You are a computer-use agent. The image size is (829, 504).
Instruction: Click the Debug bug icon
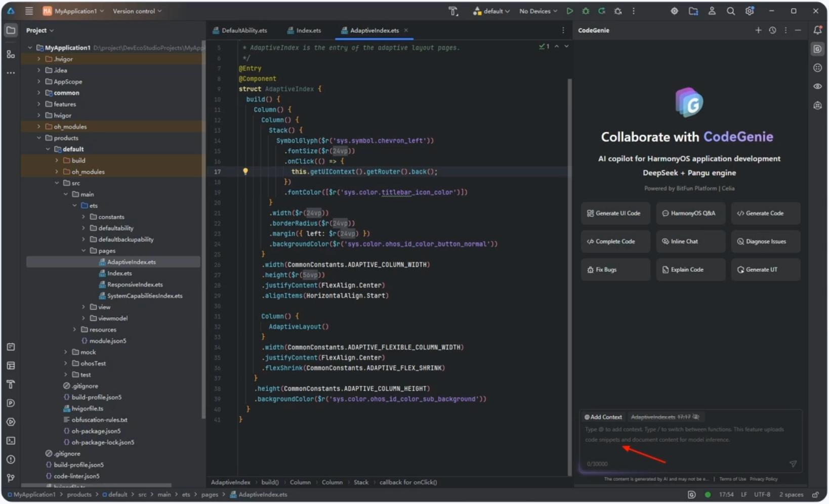click(586, 11)
